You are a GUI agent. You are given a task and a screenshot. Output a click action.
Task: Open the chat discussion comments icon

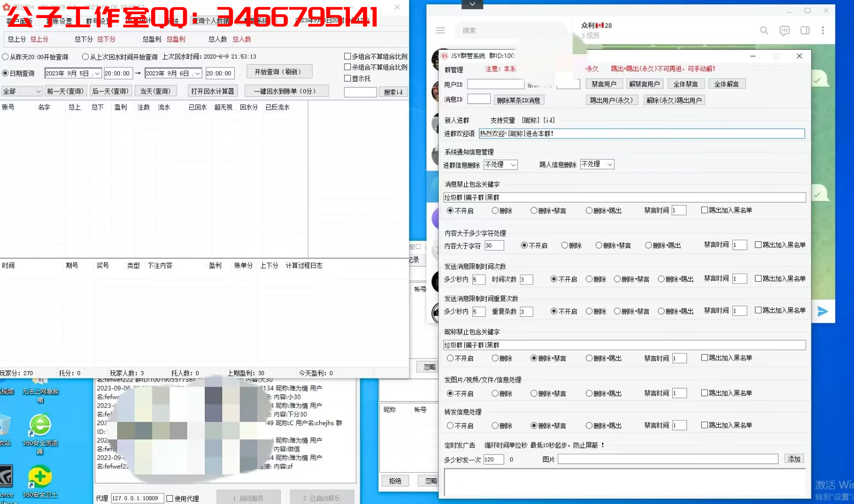[x=784, y=31]
